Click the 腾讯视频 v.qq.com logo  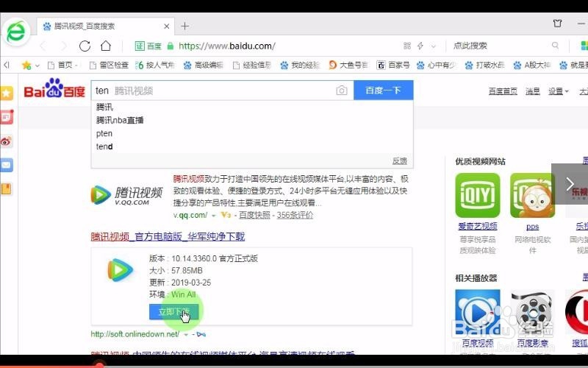tap(126, 195)
